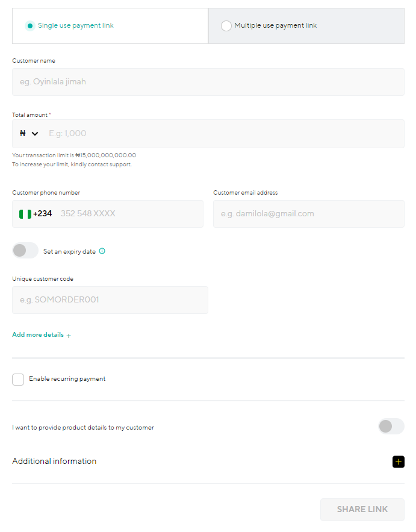416x532 pixels.
Task: Expand the Additional information section
Action: [208, 462]
